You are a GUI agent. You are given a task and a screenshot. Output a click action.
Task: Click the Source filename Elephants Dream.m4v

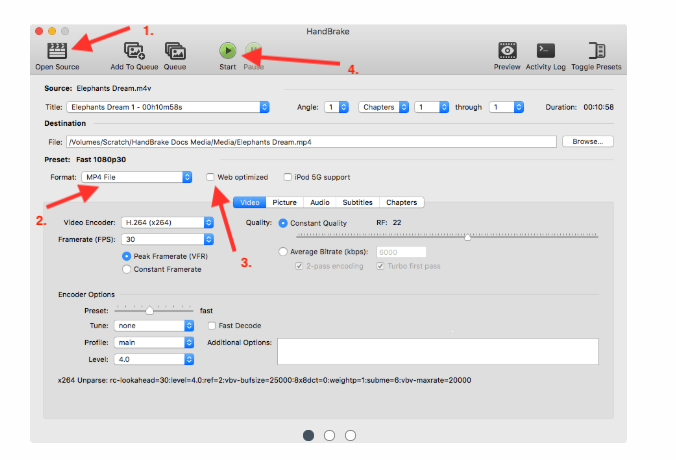(114, 88)
